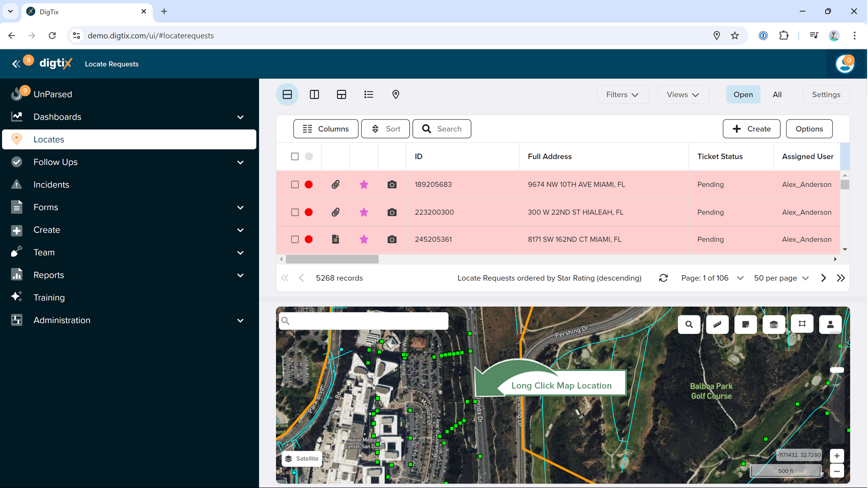The width and height of the screenshot is (868, 488).
Task: Click camera icon for ticket 223200300
Action: (392, 212)
